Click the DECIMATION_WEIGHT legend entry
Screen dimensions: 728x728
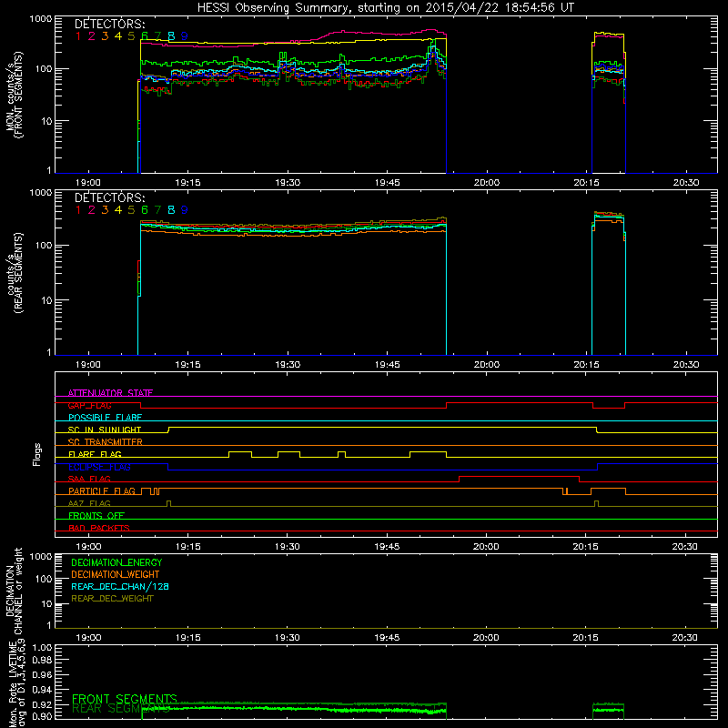pyautogui.click(x=116, y=575)
